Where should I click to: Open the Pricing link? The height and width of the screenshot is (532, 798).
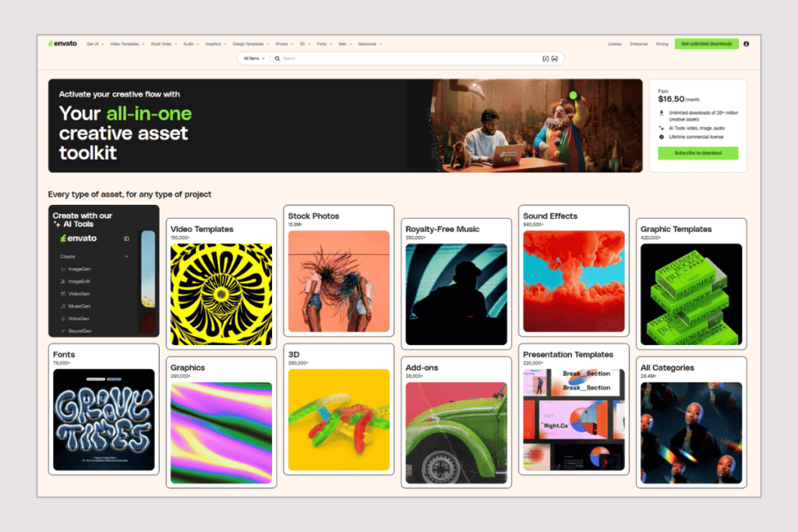tap(662, 44)
